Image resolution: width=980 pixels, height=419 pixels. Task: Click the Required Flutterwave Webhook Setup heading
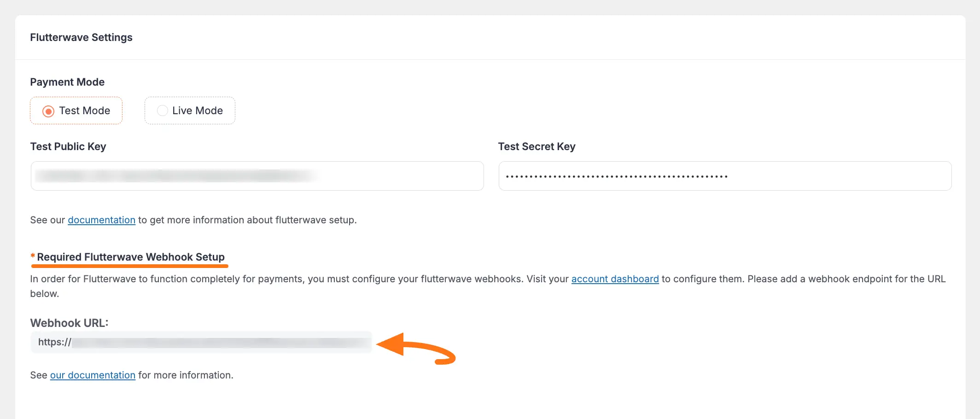tap(130, 257)
